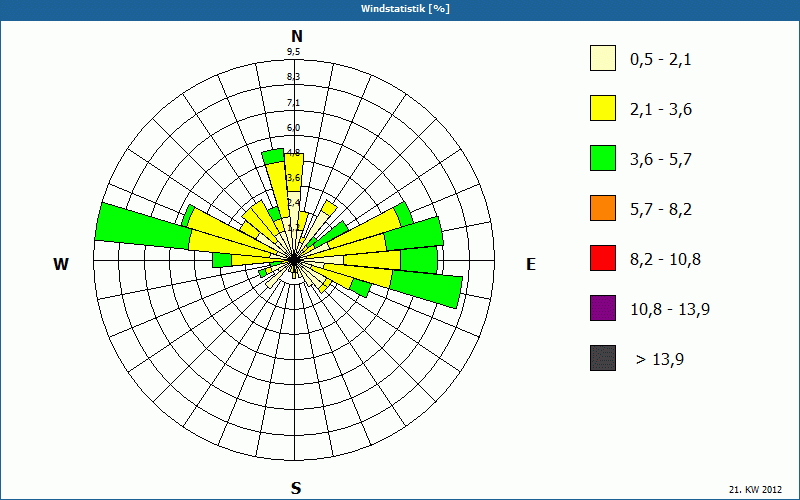Click the yellow 2,1 - 3,6 legend swatch
Viewport: 800px width, 500px height.
[x=603, y=108]
